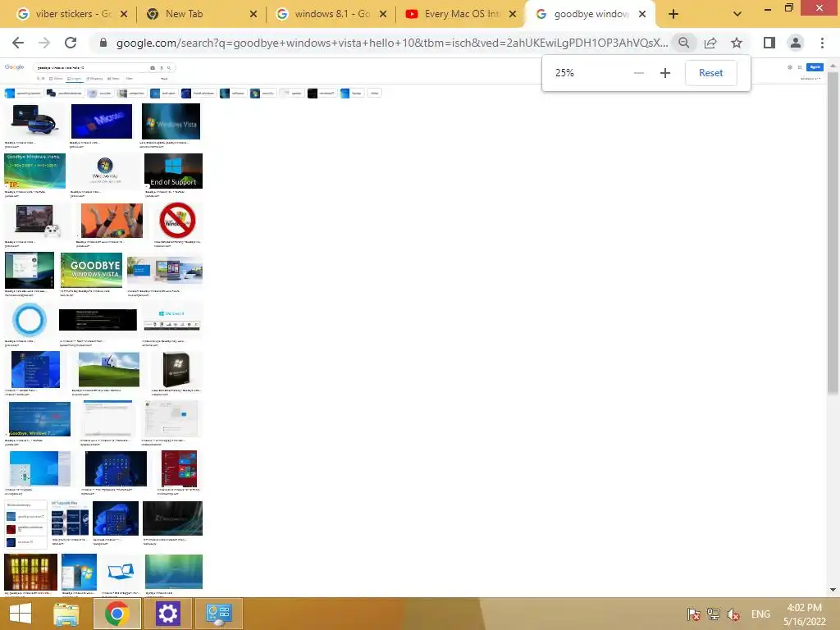This screenshot has width=840, height=630.
Task: Increase zoom with the plus button
Action: (664, 73)
